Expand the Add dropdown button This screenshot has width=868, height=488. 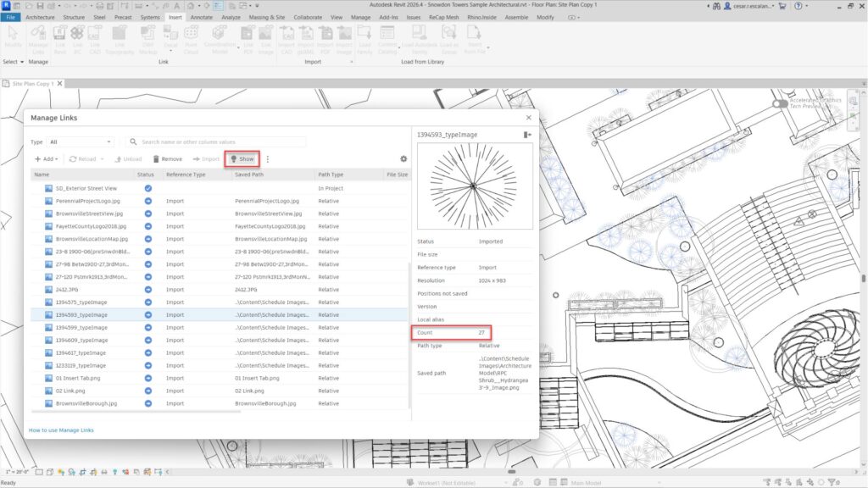pyautogui.click(x=47, y=159)
